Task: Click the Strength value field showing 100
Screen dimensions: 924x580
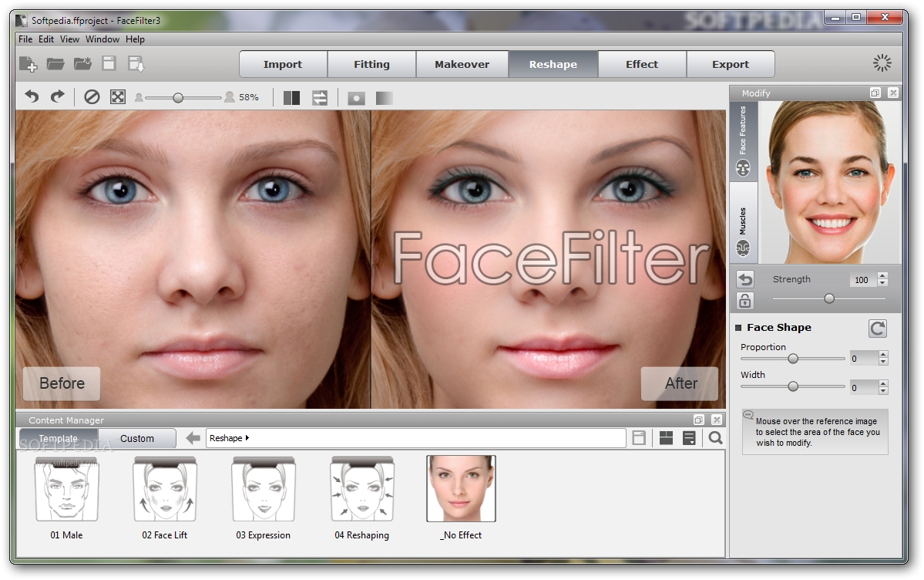Action: [x=862, y=280]
